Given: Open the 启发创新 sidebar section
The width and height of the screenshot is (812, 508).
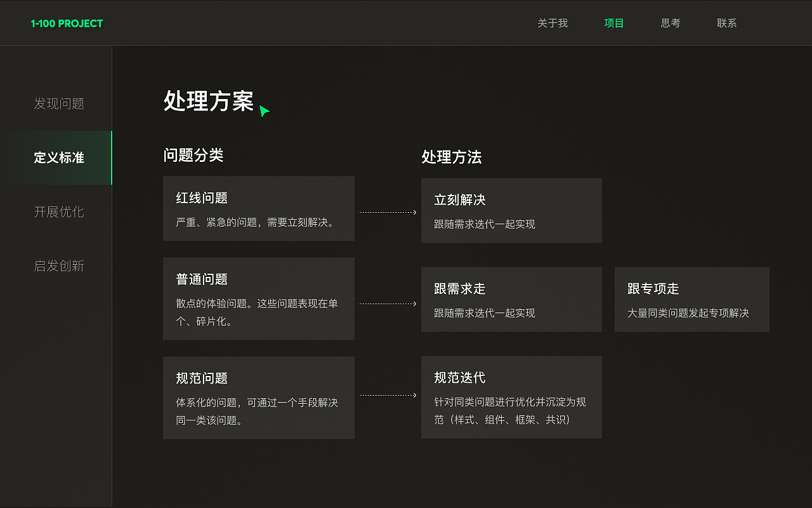Looking at the screenshot, I should pyautogui.click(x=58, y=265).
